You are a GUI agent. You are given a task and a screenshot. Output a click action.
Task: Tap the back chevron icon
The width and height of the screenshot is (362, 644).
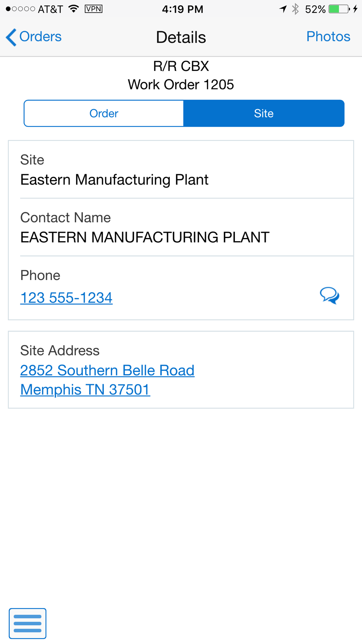coord(11,37)
